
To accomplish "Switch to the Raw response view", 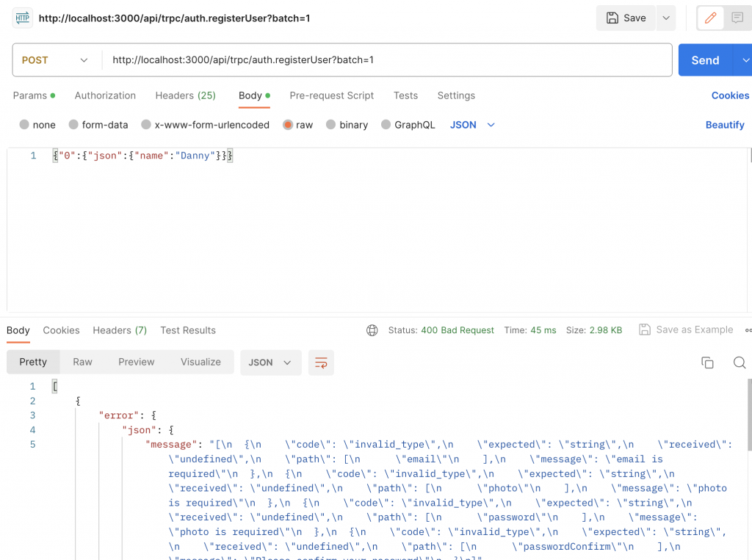I will pos(82,362).
